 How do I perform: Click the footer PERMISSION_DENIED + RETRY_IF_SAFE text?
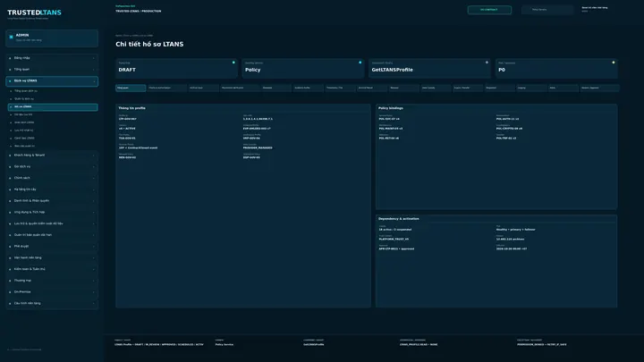[542, 345]
